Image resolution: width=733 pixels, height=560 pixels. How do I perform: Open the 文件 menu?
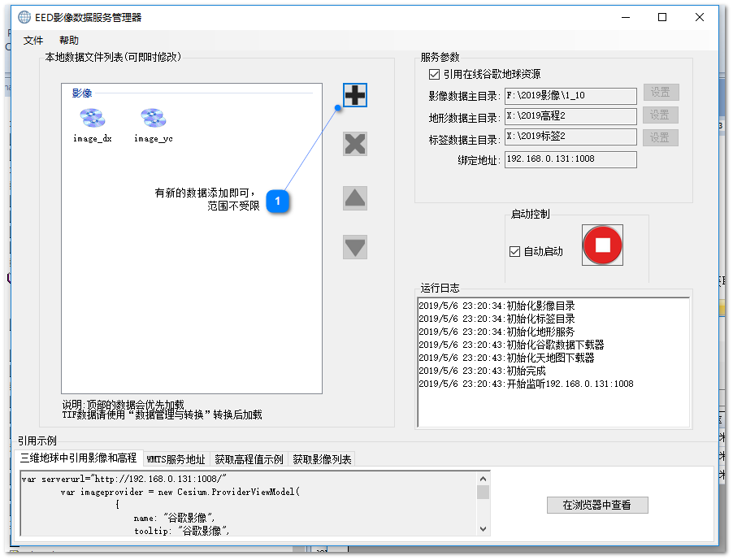pos(33,41)
